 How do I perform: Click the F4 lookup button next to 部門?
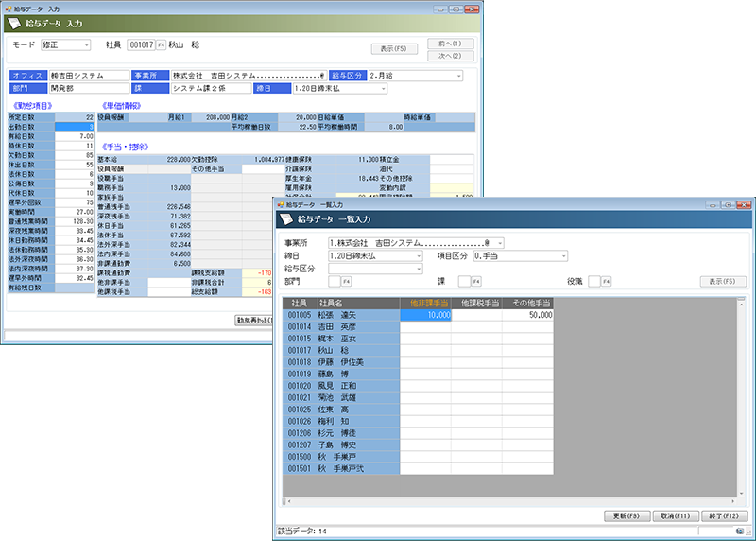click(x=346, y=281)
